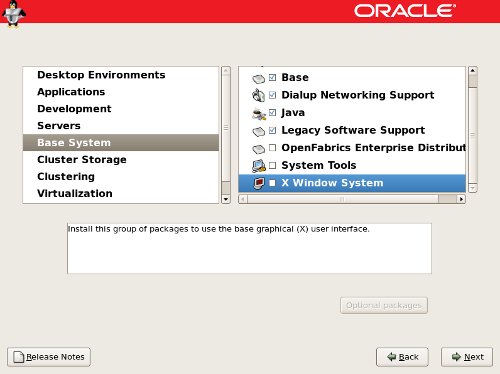Click the Release Notes button

coord(49,357)
